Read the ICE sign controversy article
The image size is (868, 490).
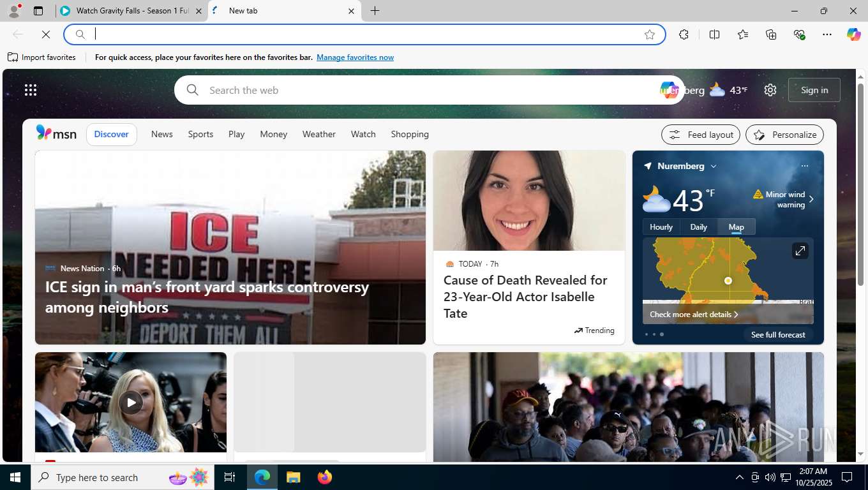(207, 297)
